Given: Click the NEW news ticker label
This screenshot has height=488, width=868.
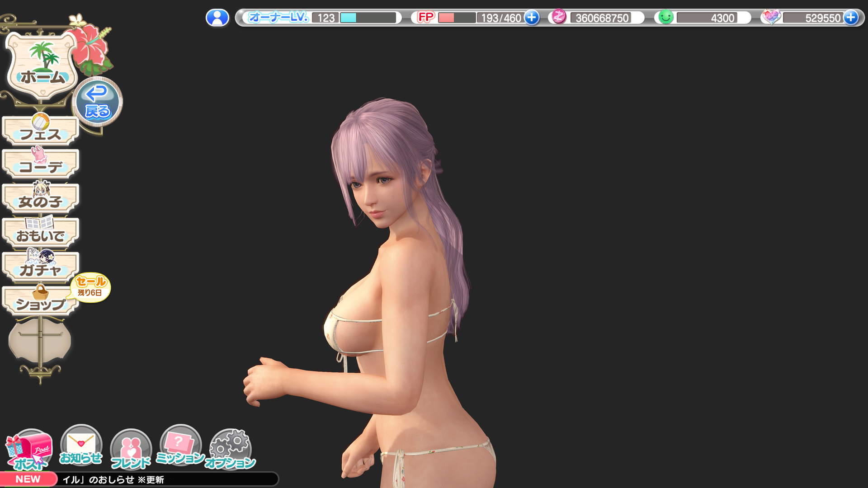Looking at the screenshot, I should point(28,479).
